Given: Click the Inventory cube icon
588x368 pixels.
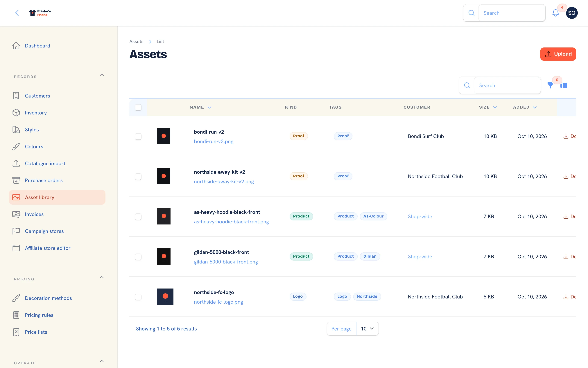Looking at the screenshot, I should pyautogui.click(x=16, y=113).
